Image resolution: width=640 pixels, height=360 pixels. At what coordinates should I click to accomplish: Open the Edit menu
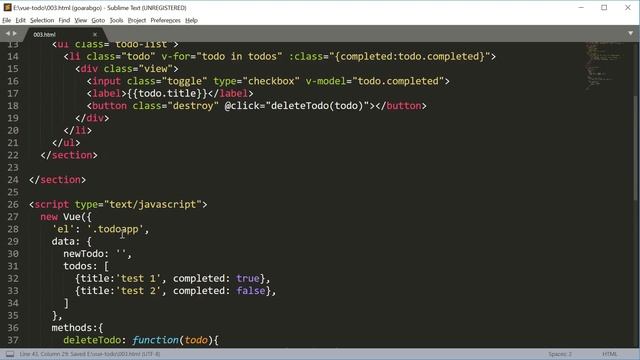click(20, 20)
